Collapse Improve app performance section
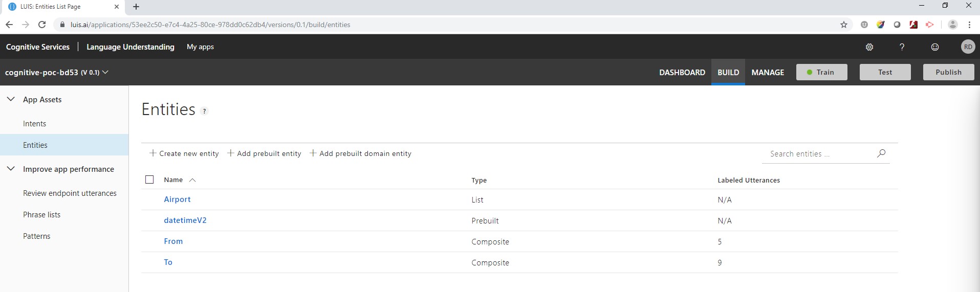The width and height of the screenshot is (980, 292). click(11, 169)
